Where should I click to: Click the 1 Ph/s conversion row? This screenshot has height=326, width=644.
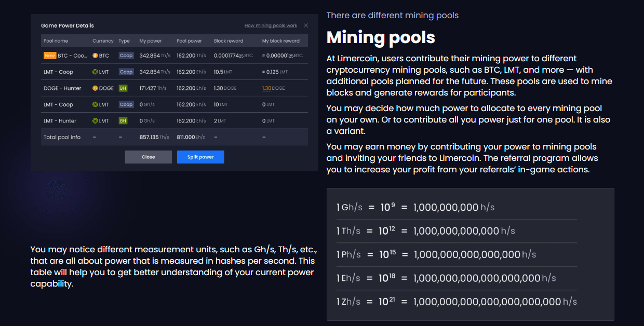[457, 254]
